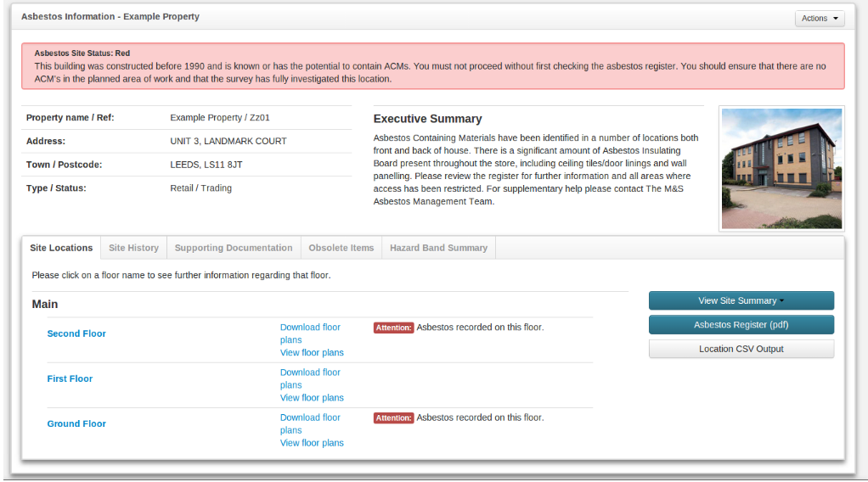Open the First Floor details
Image resolution: width=868 pixels, height=482 pixels.
tap(70, 378)
